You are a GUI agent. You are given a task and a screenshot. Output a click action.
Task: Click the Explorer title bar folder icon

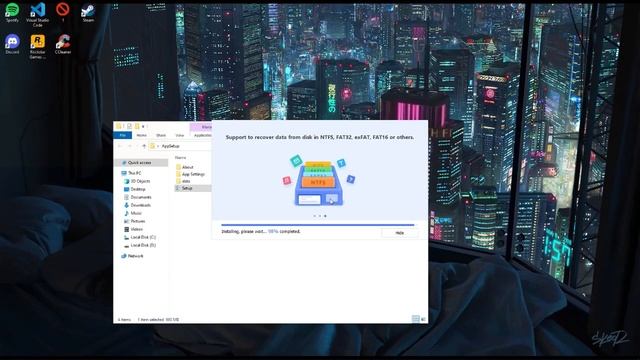[118, 126]
